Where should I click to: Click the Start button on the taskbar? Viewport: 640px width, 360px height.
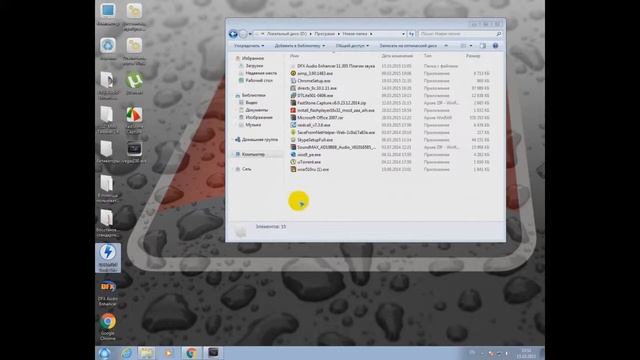104,353
